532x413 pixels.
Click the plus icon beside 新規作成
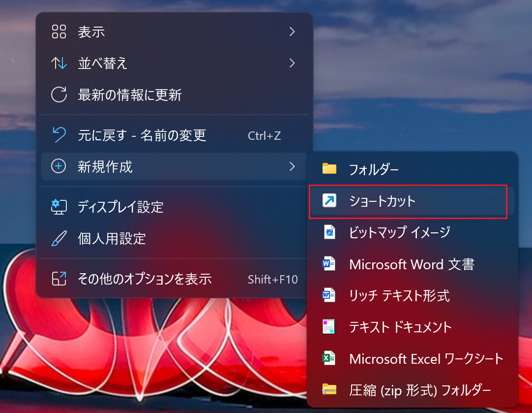click(x=58, y=166)
